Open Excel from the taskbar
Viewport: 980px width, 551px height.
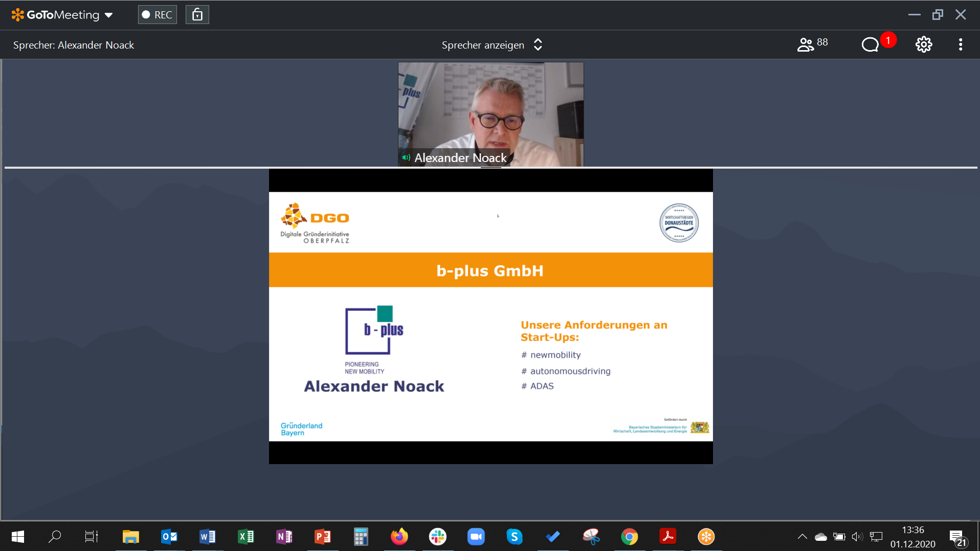click(246, 536)
